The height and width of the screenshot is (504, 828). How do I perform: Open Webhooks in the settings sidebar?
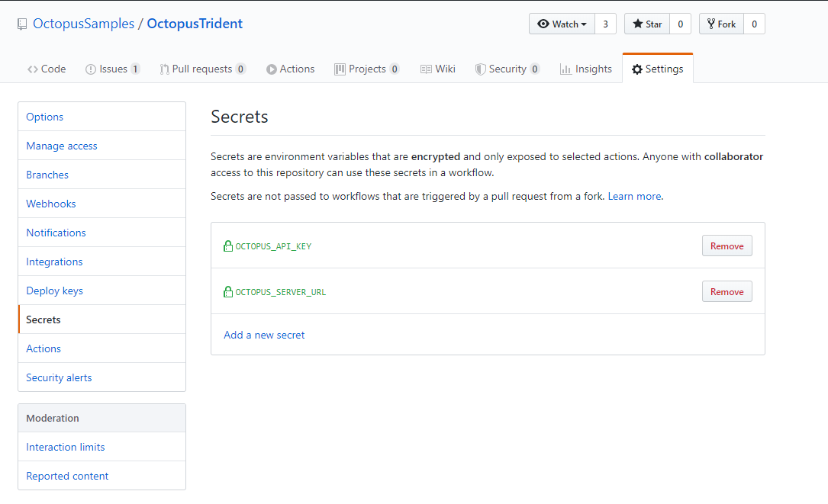click(x=51, y=204)
